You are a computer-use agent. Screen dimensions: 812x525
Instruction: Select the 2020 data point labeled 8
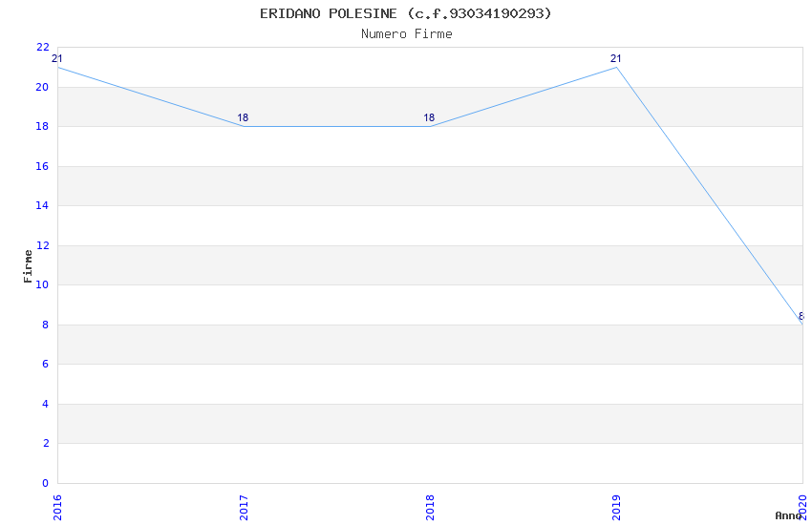(802, 325)
